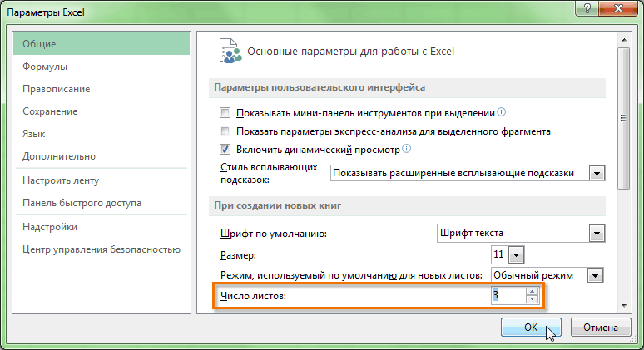
Task: Select Настроить ленту category
Action: click(x=102, y=180)
